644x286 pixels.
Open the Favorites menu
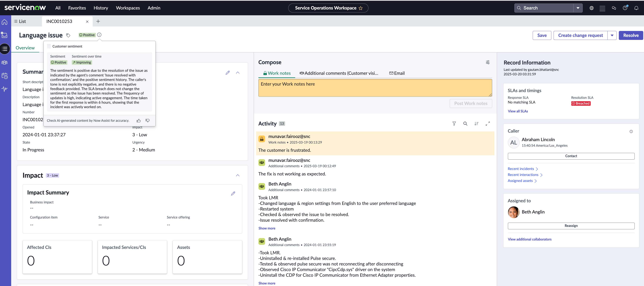coord(77,8)
